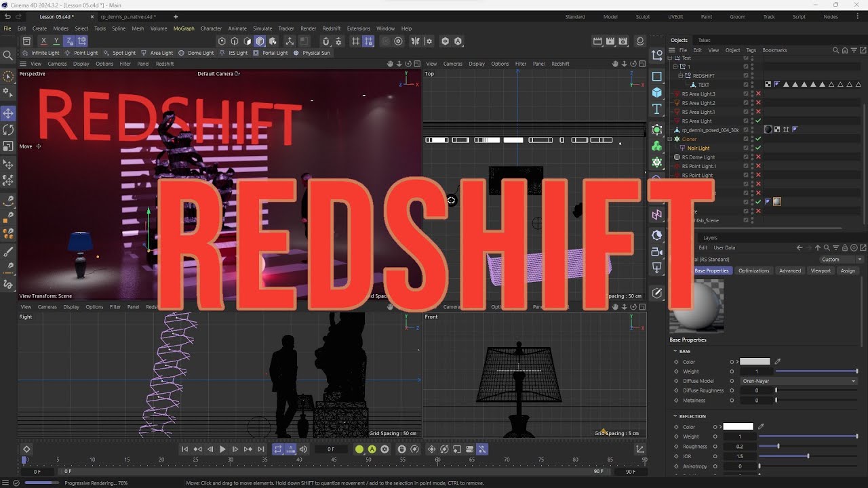Play the animation forward

tap(222, 449)
